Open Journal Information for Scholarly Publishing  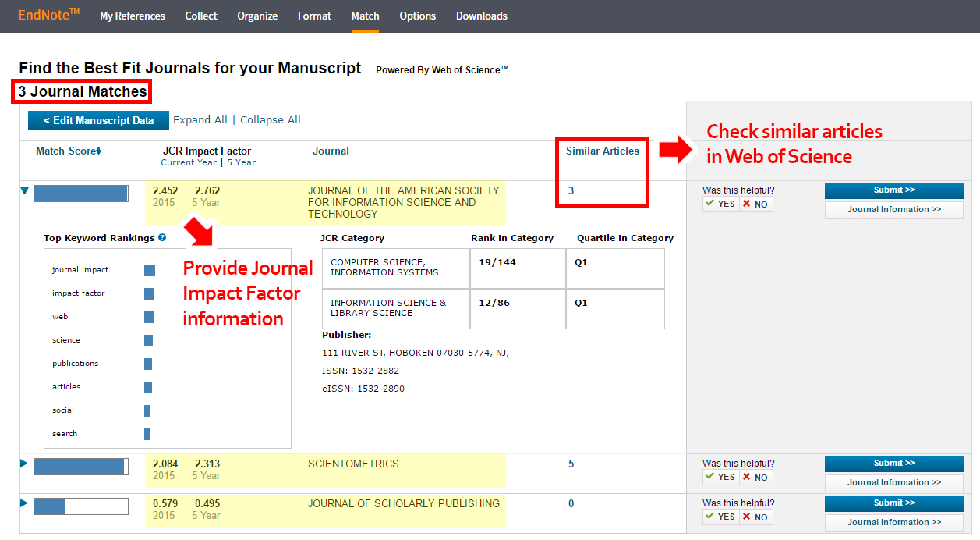[894, 523]
